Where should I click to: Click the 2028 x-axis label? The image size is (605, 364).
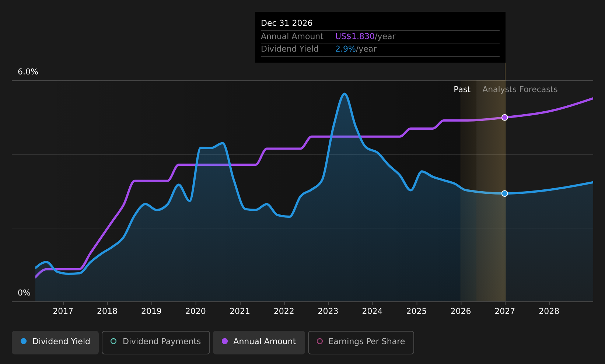pos(549,311)
